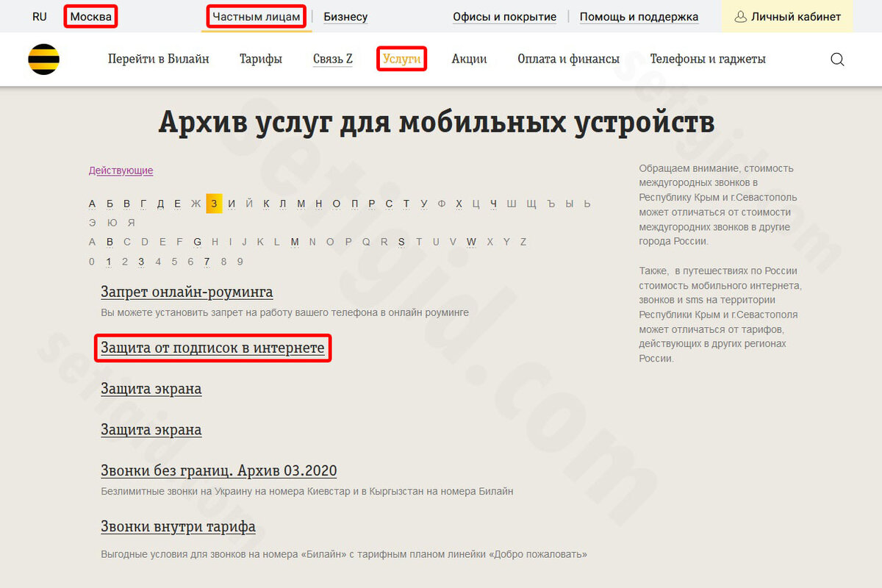
Task: Filter by Cyrillic letter Л
Action: click(x=284, y=204)
